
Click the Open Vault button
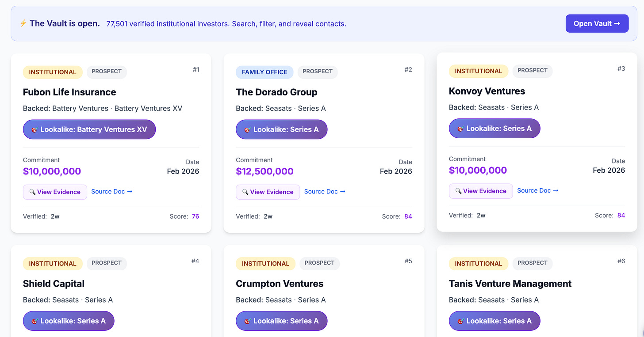tap(597, 23)
